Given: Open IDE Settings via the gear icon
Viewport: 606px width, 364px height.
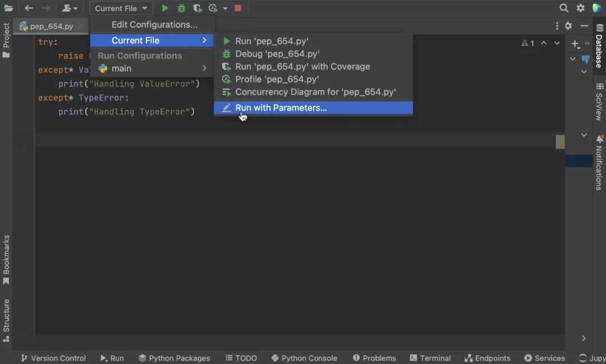Looking at the screenshot, I should pyautogui.click(x=580, y=8).
